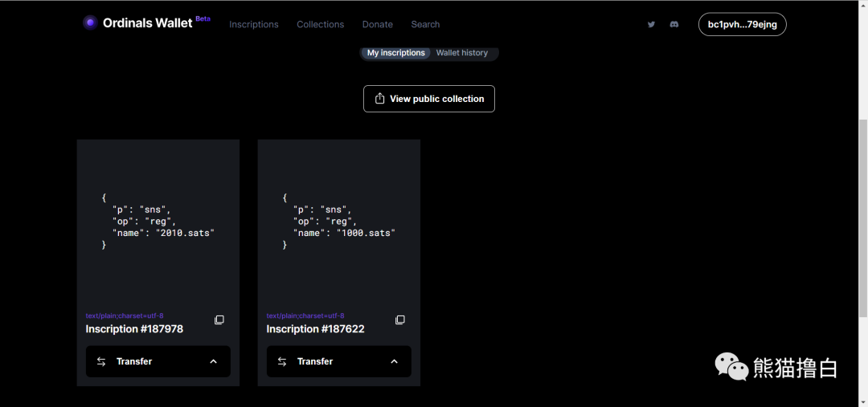868x407 pixels.
Task: Click transfer arrows icon on 2010.sats card
Action: tap(101, 361)
